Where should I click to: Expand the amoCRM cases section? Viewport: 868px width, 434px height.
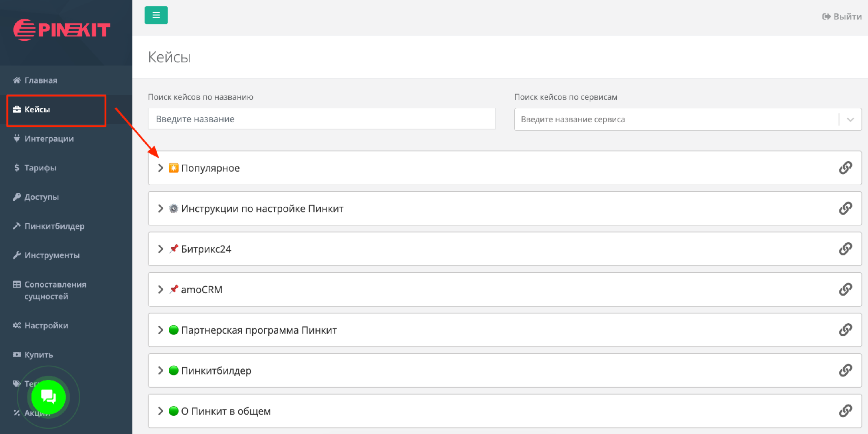[161, 289]
